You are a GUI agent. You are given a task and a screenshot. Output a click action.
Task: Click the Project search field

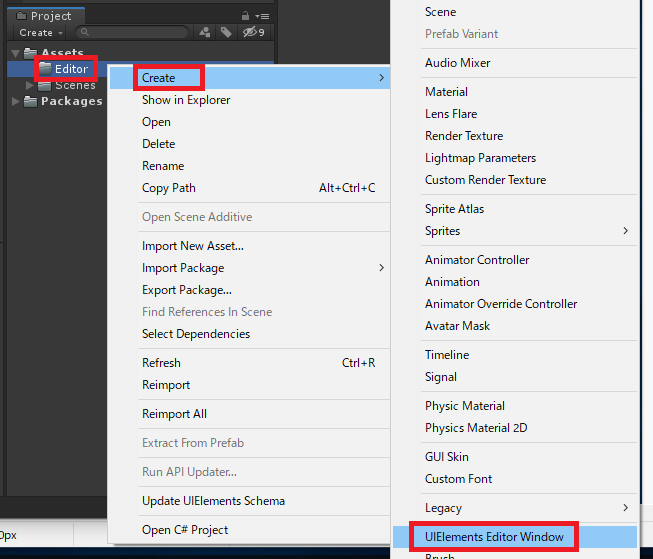(132, 32)
